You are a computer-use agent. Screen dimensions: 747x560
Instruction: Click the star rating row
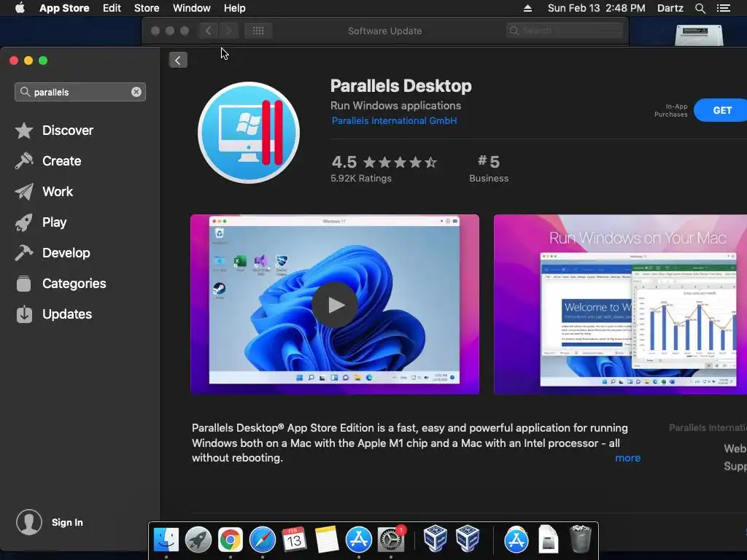pyautogui.click(x=400, y=163)
